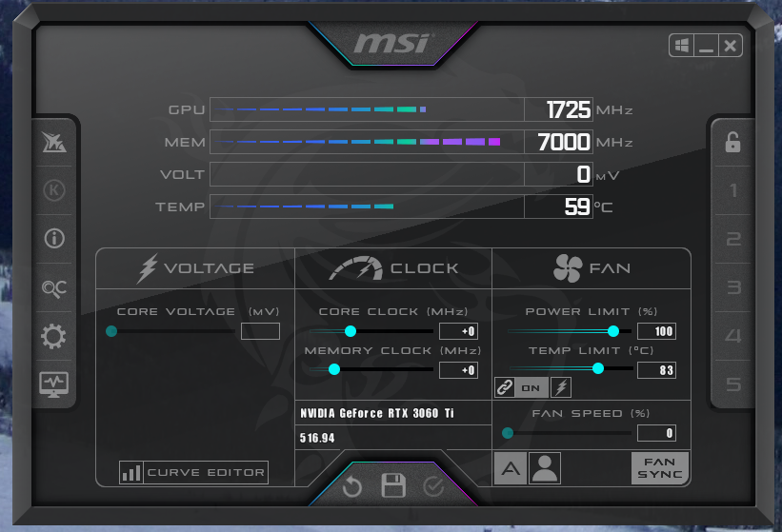Click the driver version 516.94 text
Image resolution: width=782 pixels, height=532 pixels.
point(317,438)
